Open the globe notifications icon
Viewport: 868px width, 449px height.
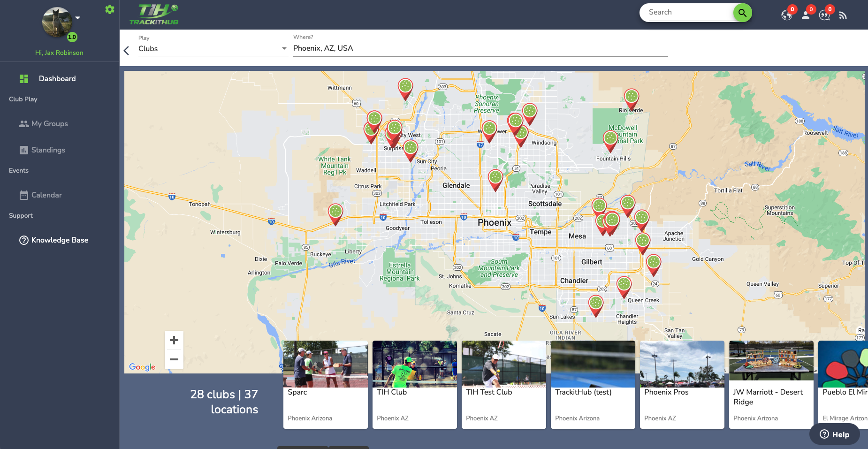[x=787, y=15]
